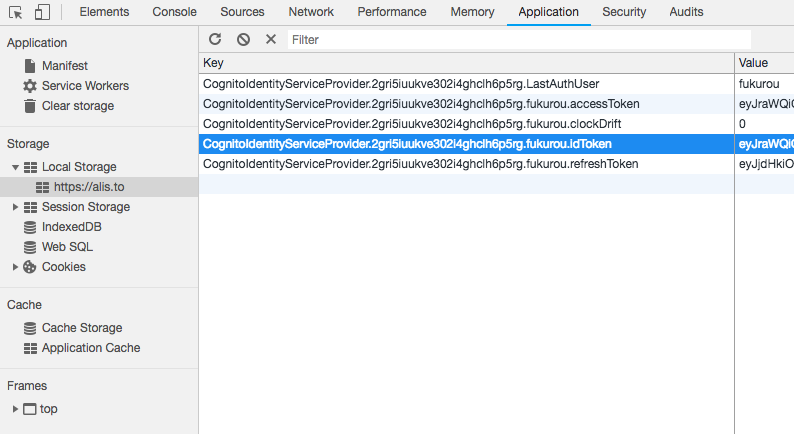The height and width of the screenshot is (434, 794).
Task: Collapse the Local Storage tree
Action: pyautogui.click(x=16, y=167)
